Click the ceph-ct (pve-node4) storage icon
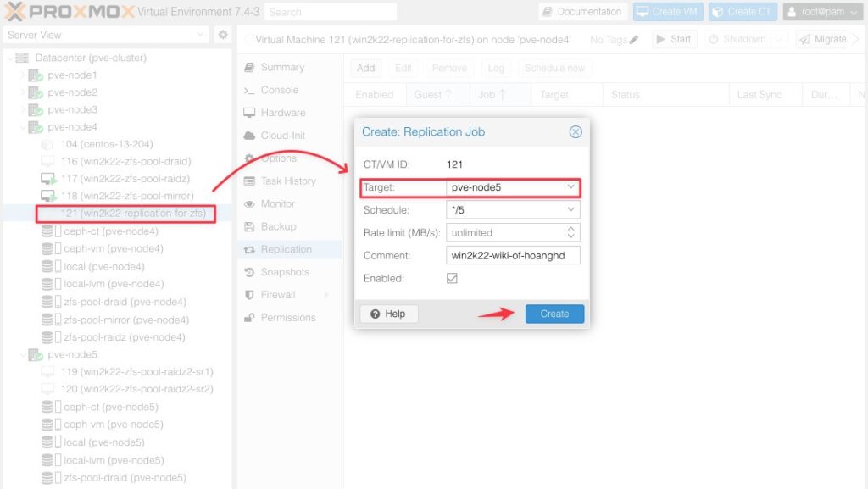This screenshot has height=489, width=868. point(51,231)
